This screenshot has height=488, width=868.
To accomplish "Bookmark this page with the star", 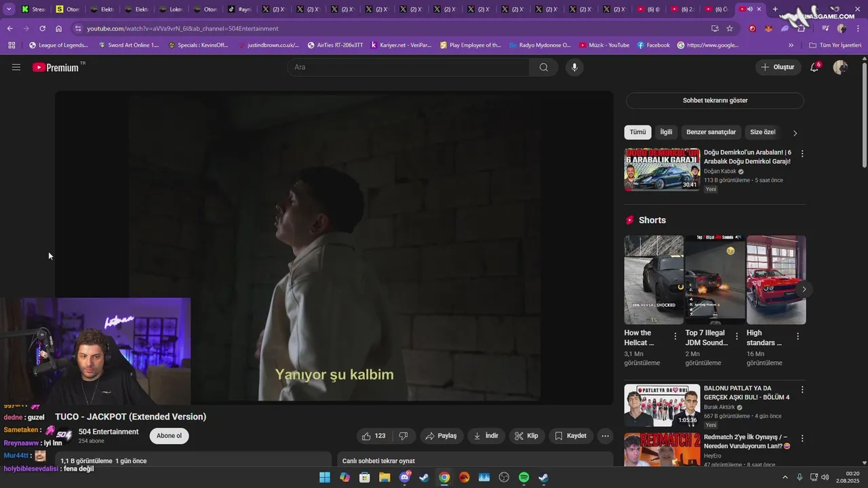I will pos(730,28).
